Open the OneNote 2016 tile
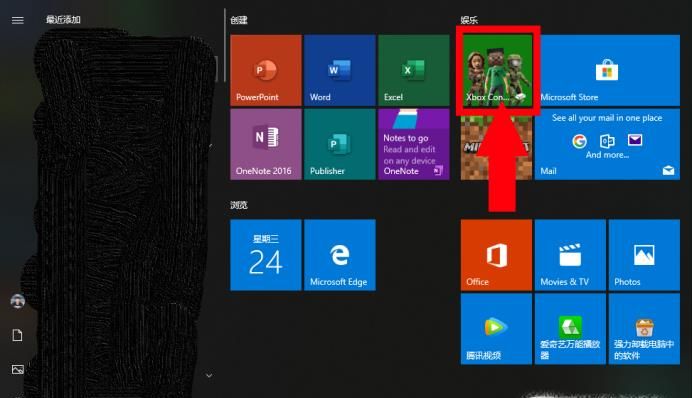 coord(266,144)
